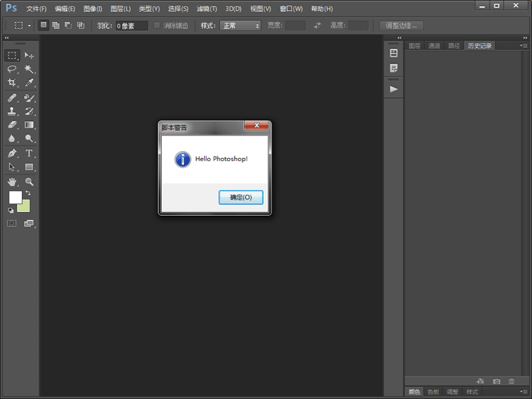Image resolution: width=532 pixels, height=399 pixels.
Task: Click the Actions play panel icon
Action: 394,89
